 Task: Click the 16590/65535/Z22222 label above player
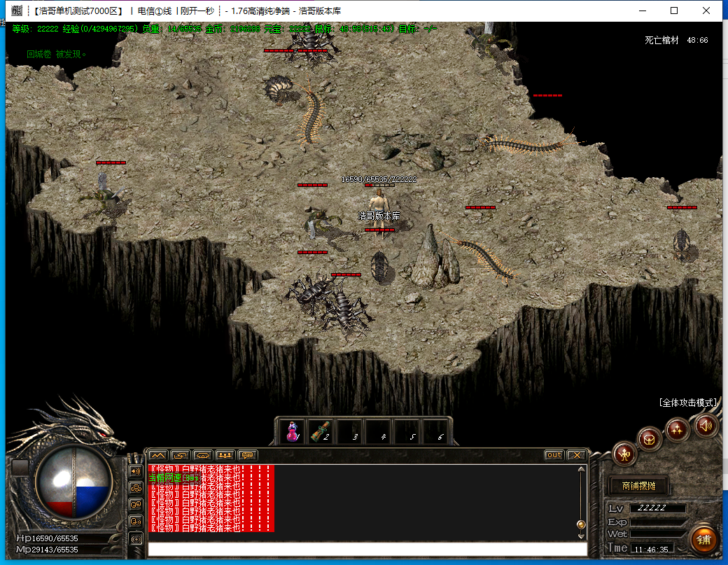(x=379, y=179)
